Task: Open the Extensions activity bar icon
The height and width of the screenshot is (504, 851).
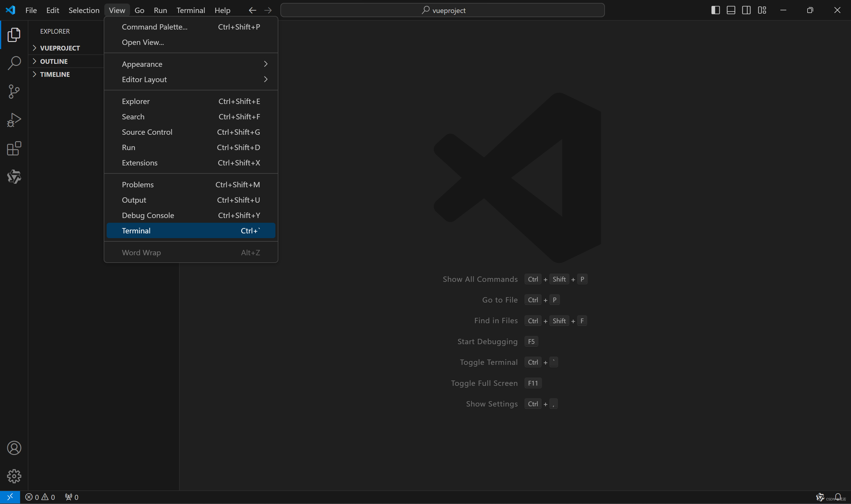Action: (14, 148)
